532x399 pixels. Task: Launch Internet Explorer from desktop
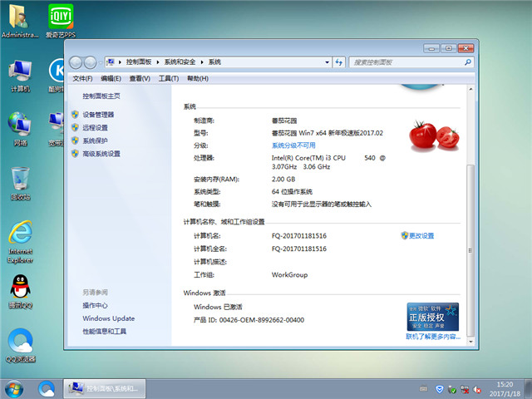pos(20,242)
